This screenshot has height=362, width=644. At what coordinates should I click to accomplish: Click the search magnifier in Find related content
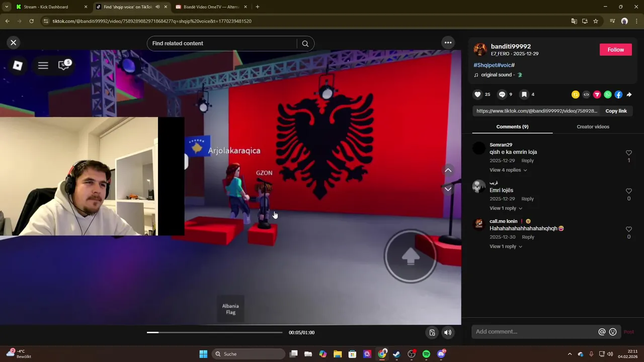[305, 44]
